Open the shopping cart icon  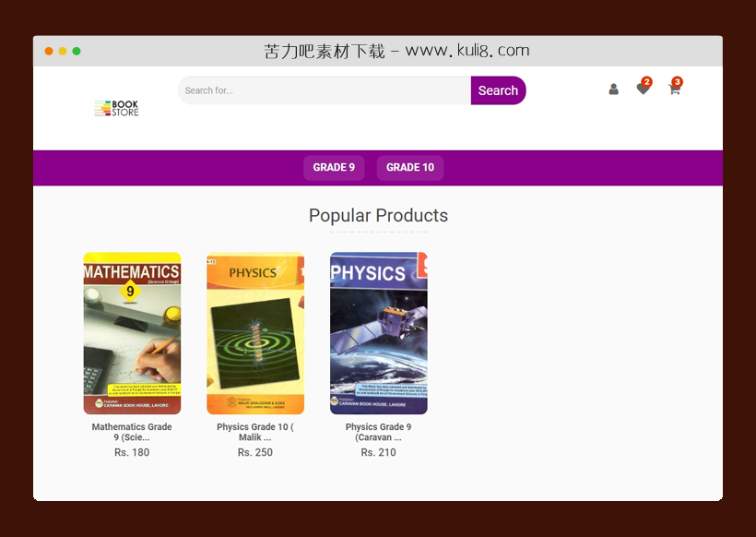[x=673, y=90]
